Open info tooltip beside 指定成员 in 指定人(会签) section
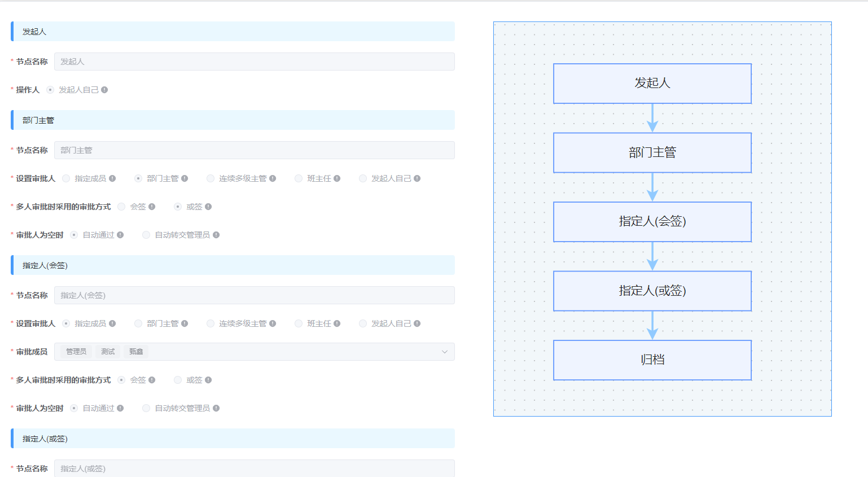The height and width of the screenshot is (477, 868). 113,323
